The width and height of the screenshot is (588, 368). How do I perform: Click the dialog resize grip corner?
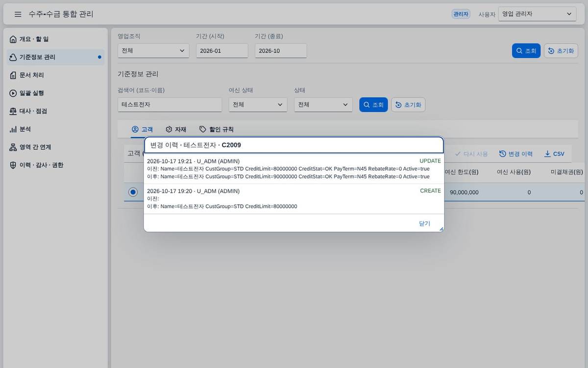click(x=441, y=229)
